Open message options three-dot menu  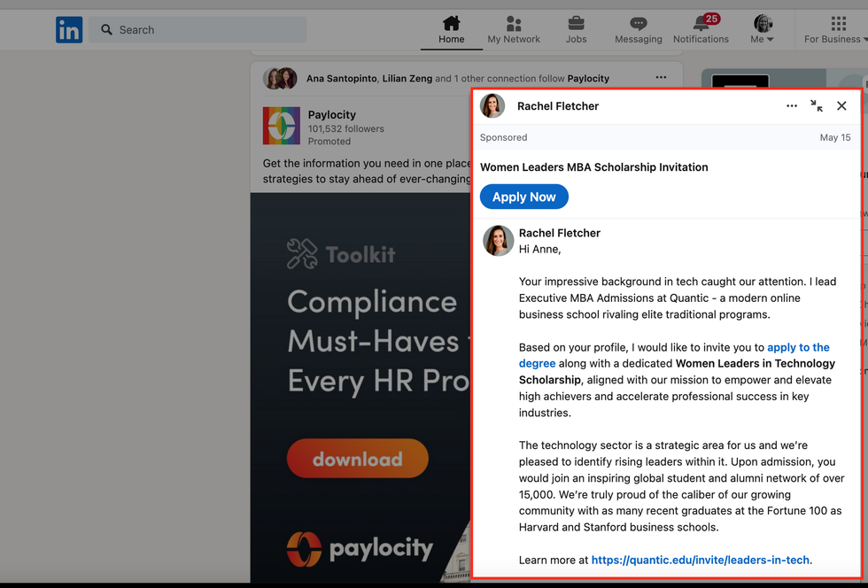[x=792, y=106]
